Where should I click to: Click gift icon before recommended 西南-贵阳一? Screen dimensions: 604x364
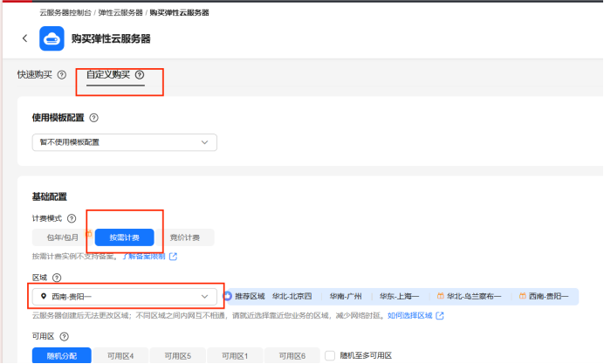click(x=522, y=296)
